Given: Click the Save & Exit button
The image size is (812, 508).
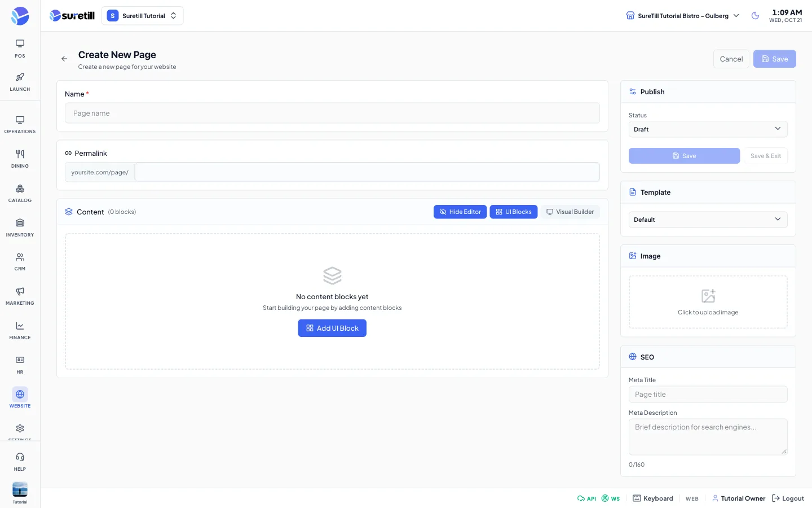Looking at the screenshot, I should point(765,156).
